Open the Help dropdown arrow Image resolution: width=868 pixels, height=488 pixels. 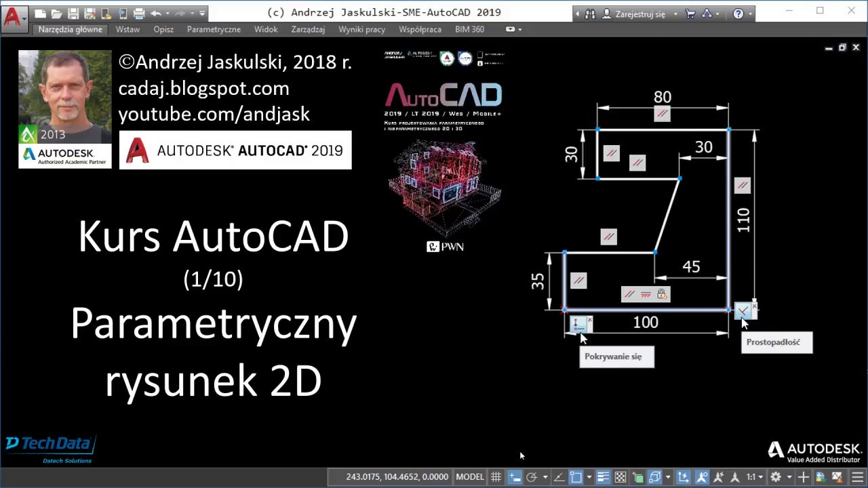(x=750, y=14)
